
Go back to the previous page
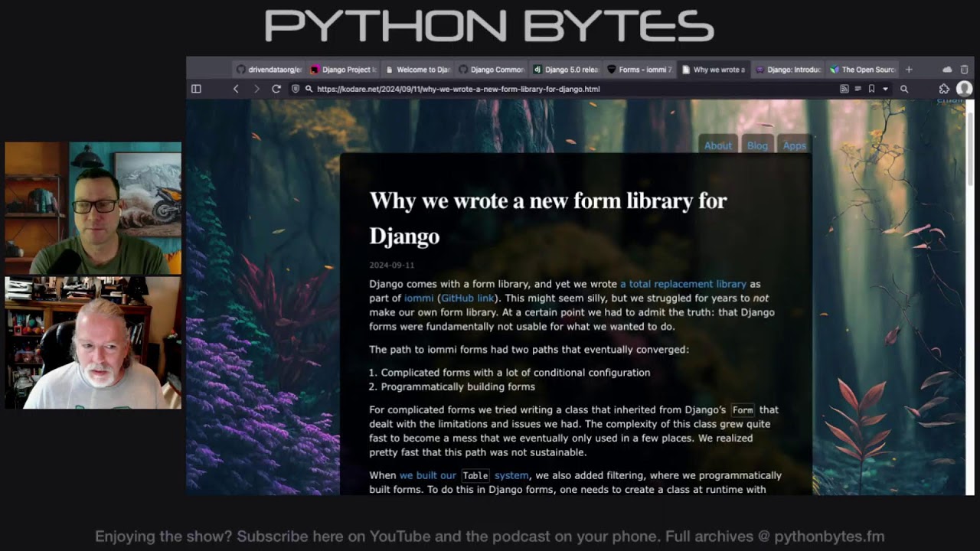point(236,89)
